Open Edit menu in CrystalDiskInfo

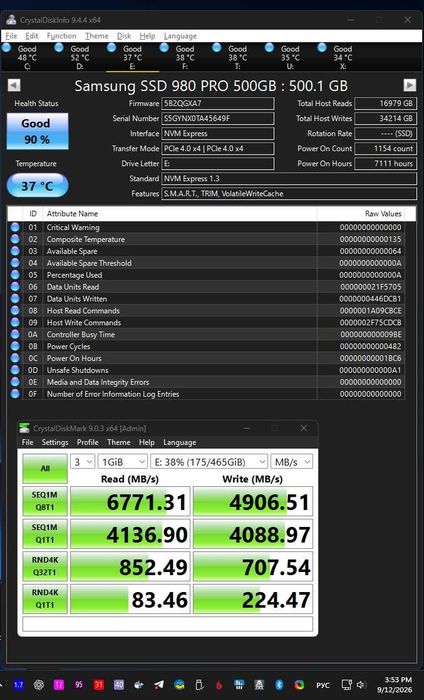pos(32,36)
